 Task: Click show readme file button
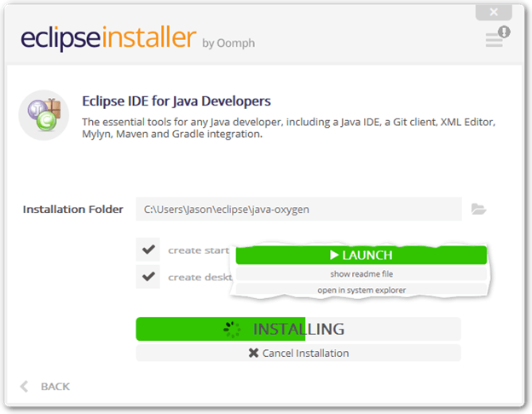tap(361, 274)
